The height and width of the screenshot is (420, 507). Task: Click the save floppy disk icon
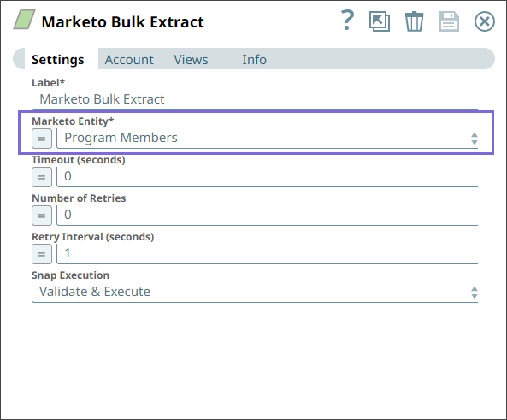[x=449, y=21]
